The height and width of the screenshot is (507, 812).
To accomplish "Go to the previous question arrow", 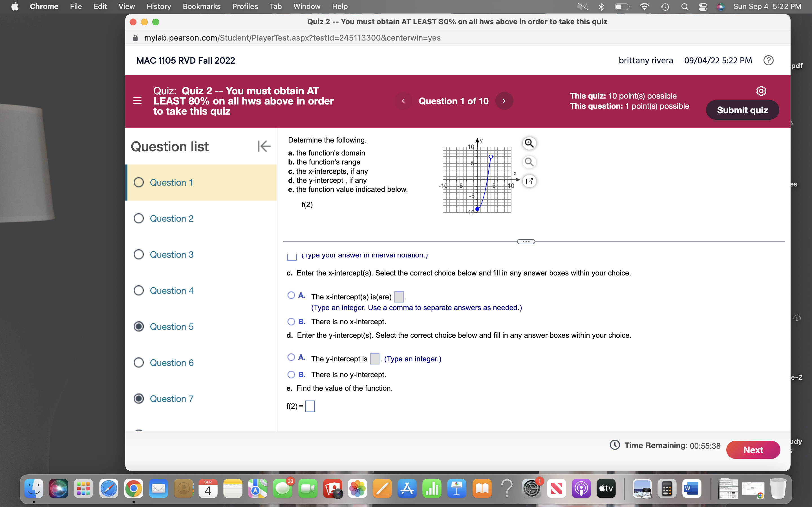I will [403, 101].
